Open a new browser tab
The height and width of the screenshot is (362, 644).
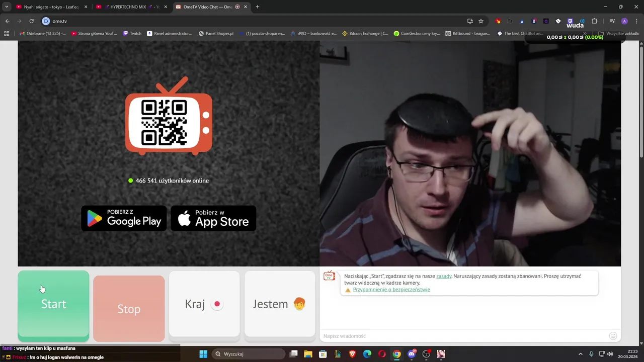(x=258, y=7)
